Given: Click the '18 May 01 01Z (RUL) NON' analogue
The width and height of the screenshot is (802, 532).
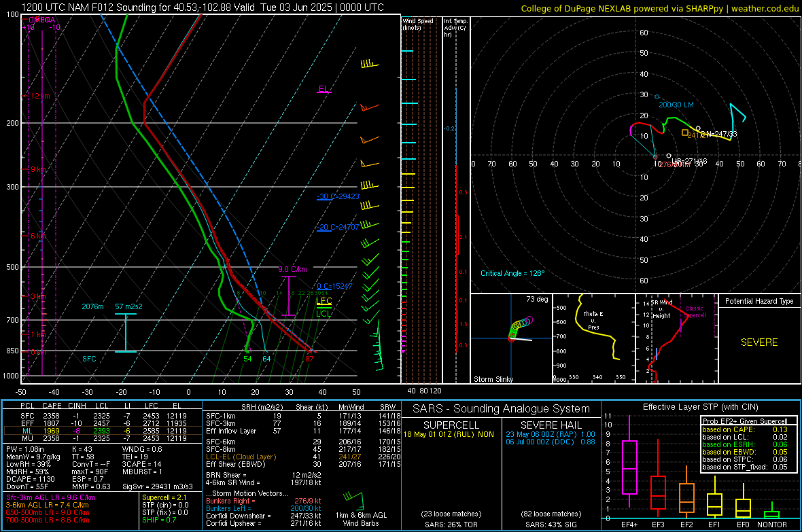Looking at the screenshot, I should pyautogui.click(x=449, y=434).
